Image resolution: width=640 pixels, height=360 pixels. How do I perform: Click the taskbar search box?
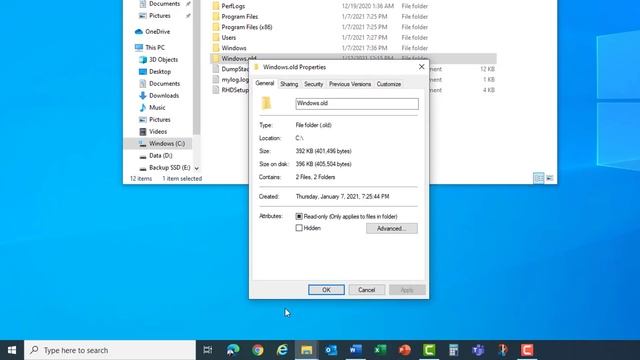110,350
